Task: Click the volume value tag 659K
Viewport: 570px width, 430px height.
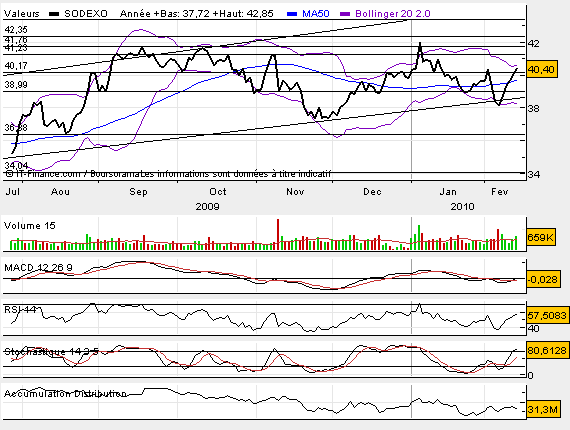Action: pyautogui.click(x=541, y=237)
